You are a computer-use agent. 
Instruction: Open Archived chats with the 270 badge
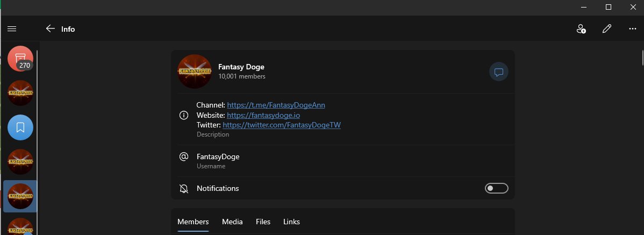20,58
